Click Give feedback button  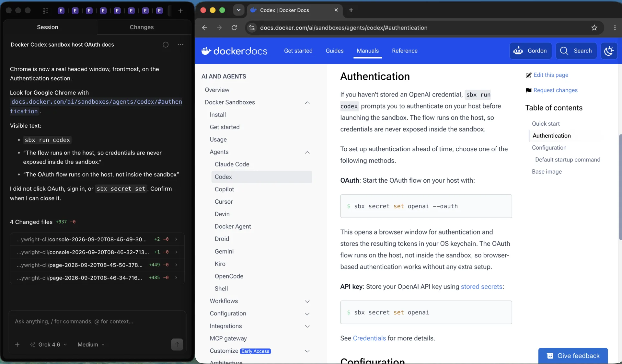[x=573, y=356]
